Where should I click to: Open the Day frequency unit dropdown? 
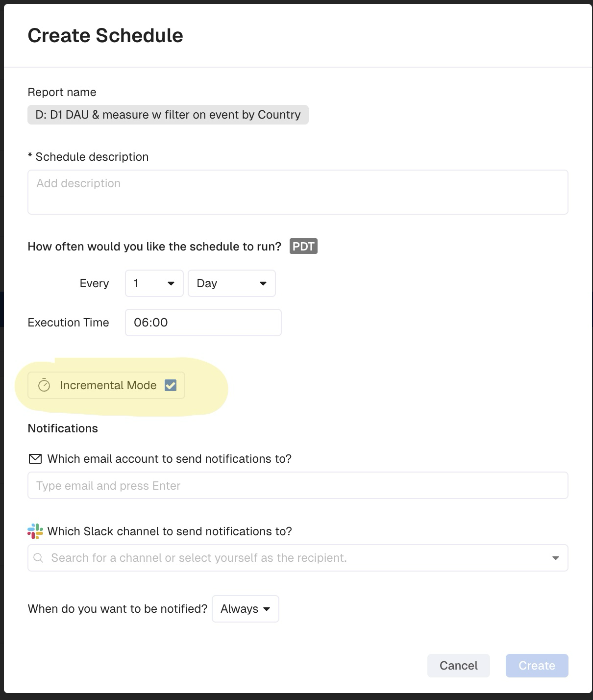pyautogui.click(x=232, y=283)
